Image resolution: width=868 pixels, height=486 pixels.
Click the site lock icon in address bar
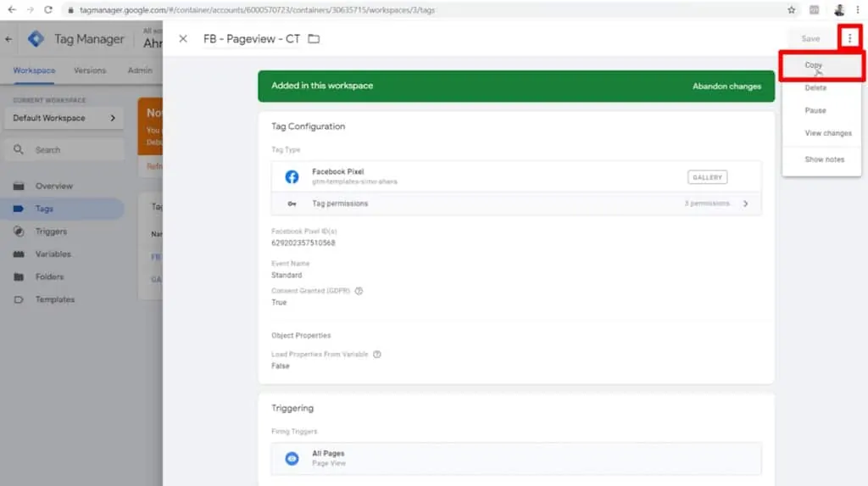click(70, 10)
